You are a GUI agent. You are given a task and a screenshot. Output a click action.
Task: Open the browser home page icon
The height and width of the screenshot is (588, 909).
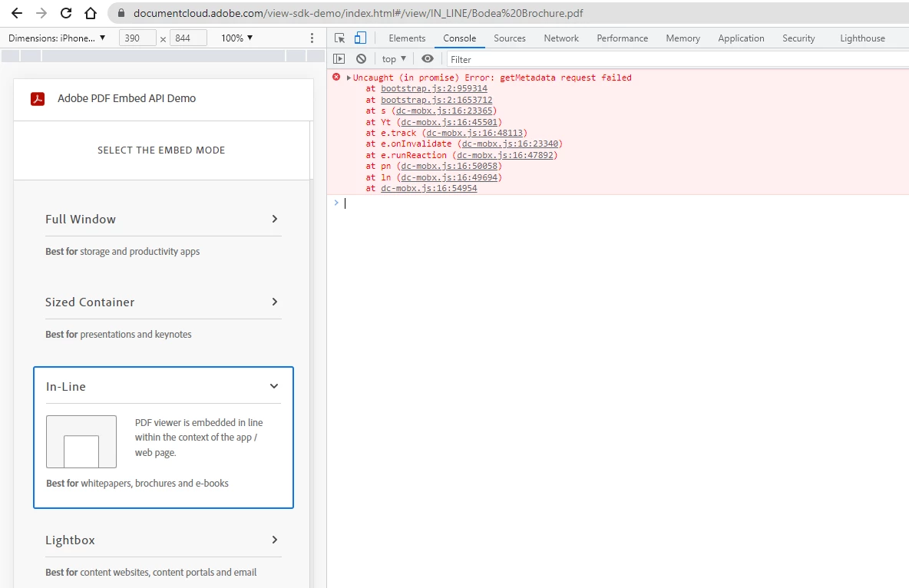coord(91,13)
